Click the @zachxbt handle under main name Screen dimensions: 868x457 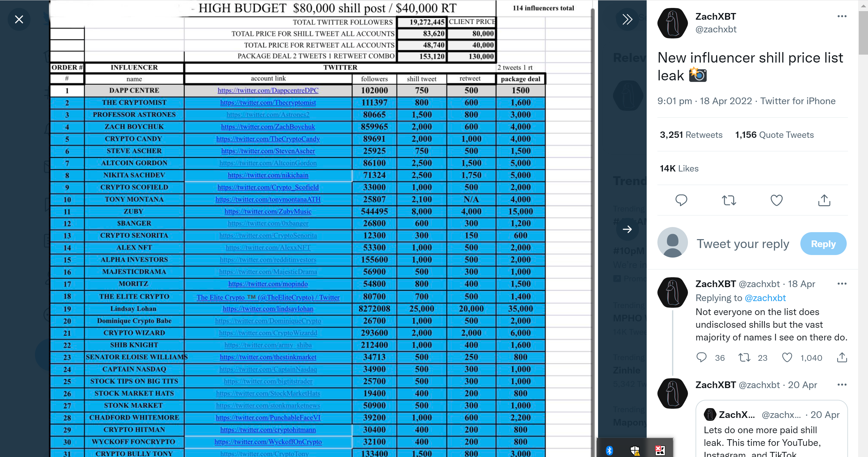click(x=716, y=29)
